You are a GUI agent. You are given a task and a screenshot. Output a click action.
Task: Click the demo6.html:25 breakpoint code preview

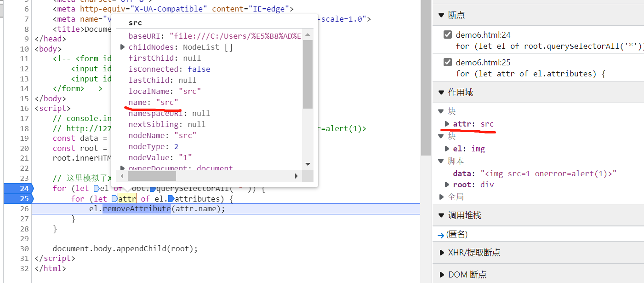coord(531,74)
